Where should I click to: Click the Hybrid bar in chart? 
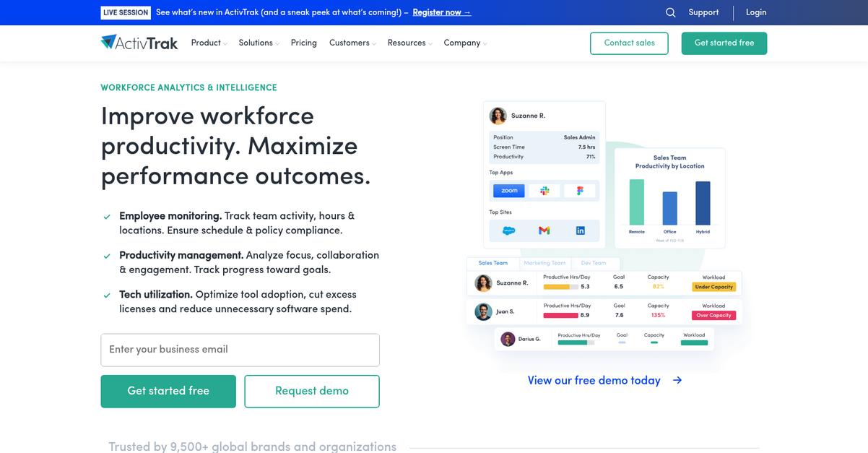[x=703, y=203]
